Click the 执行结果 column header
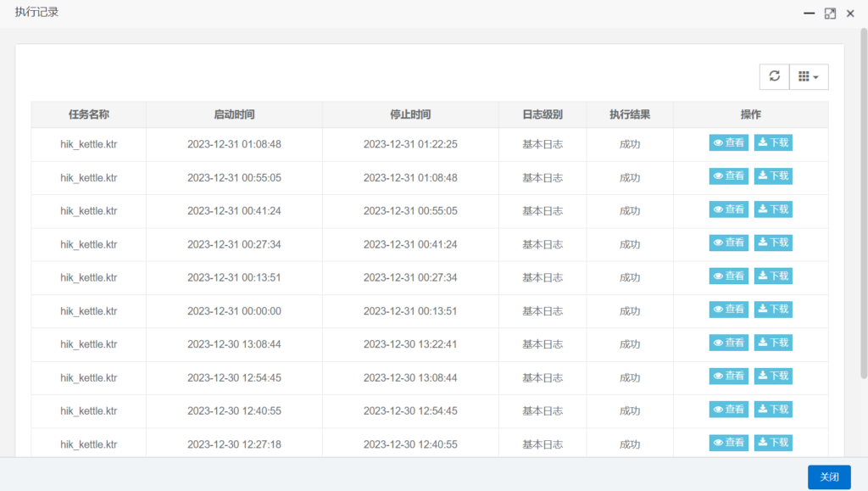868x491 pixels. click(x=629, y=114)
